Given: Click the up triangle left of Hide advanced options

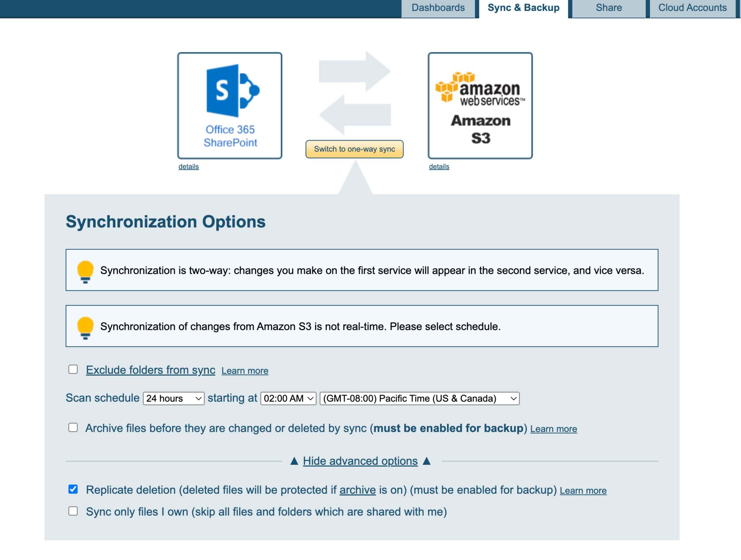Looking at the screenshot, I should coord(294,461).
